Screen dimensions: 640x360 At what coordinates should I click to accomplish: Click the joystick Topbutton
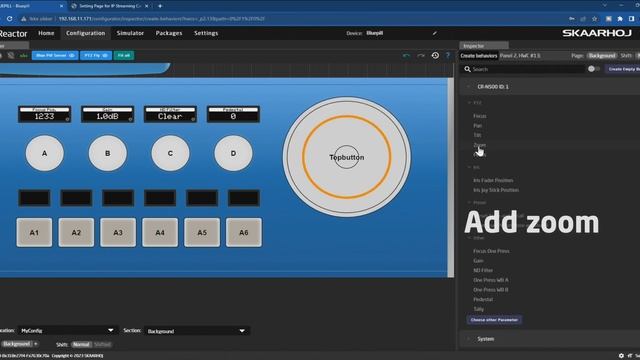point(347,157)
